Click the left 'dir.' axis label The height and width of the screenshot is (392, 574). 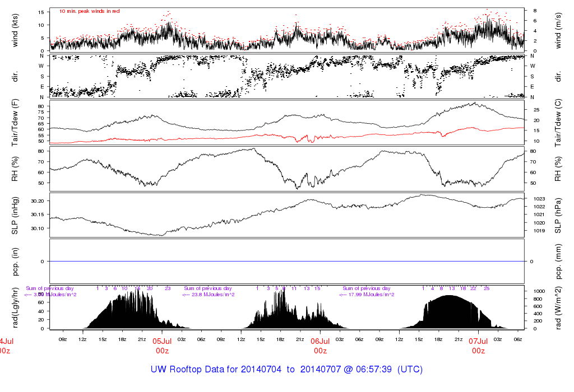[x=15, y=76]
